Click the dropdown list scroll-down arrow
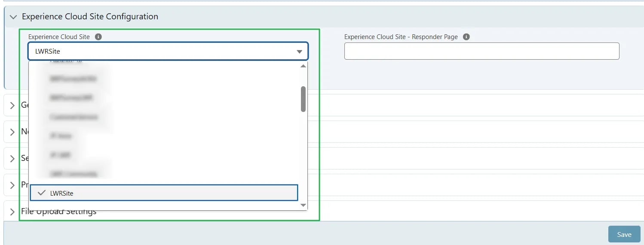Viewport: 644px width, 245px height. pyautogui.click(x=303, y=205)
